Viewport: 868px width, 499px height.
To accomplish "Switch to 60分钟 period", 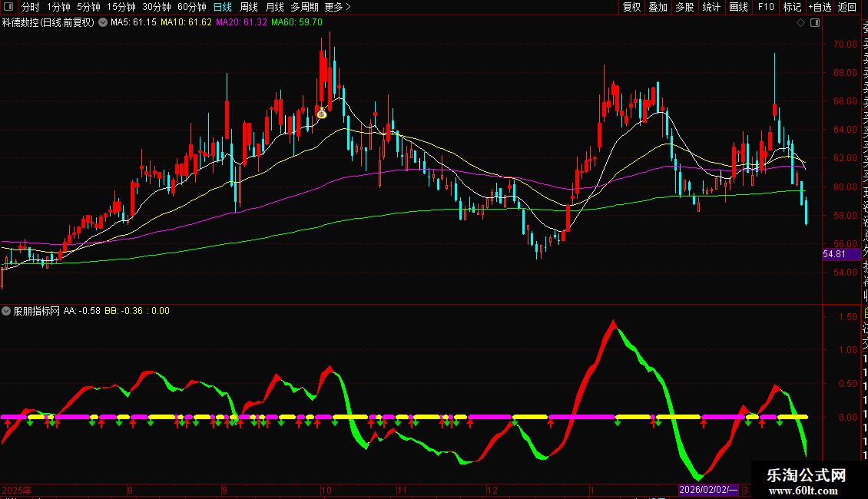I will 192,7.
